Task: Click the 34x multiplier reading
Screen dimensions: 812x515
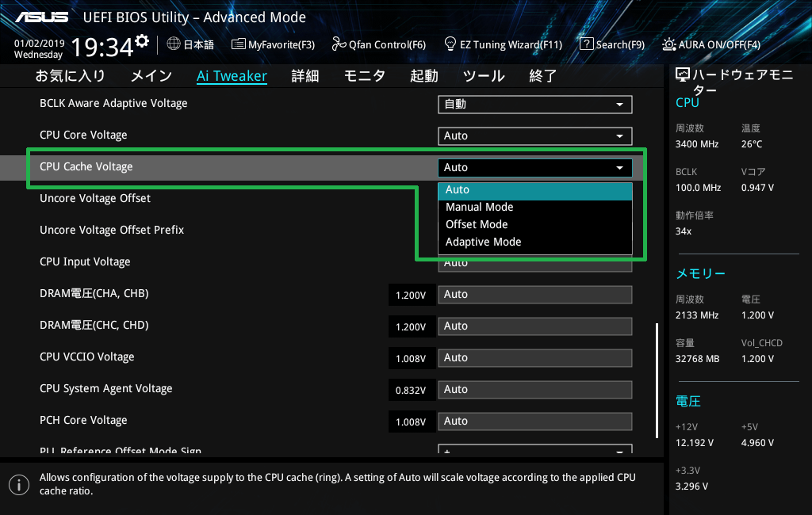Action: [x=684, y=231]
